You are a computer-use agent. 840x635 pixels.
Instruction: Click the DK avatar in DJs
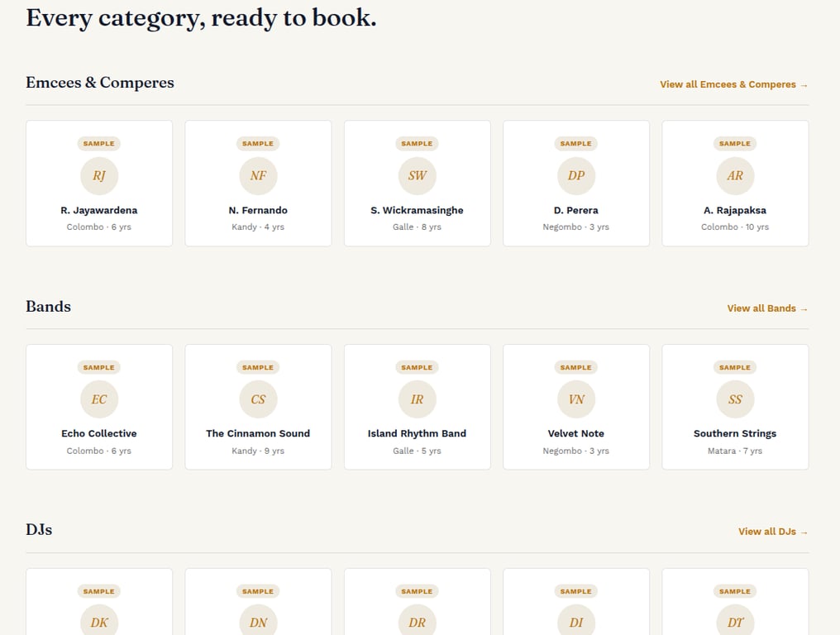99,620
